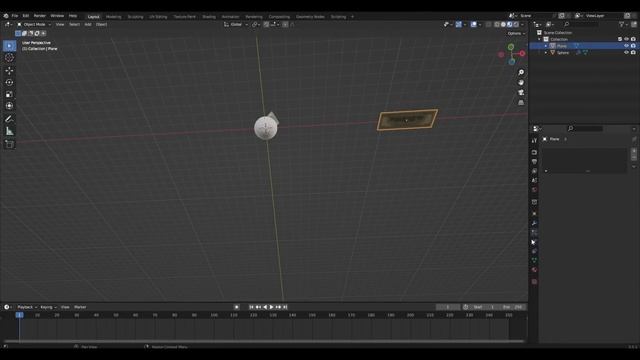This screenshot has width=640, height=360.
Task: Disable Sphere in renders camera icon
Action: [633, 53]
